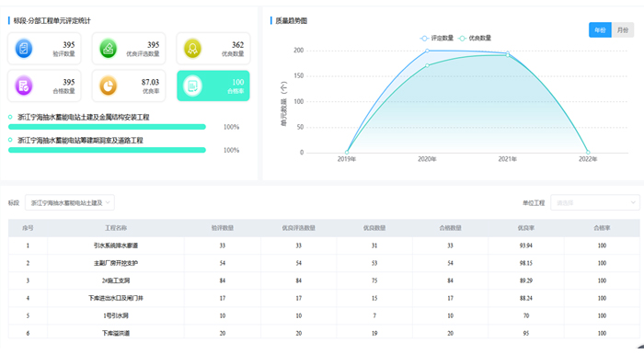Open the 标段 selection dropdown

click(69, 202)
